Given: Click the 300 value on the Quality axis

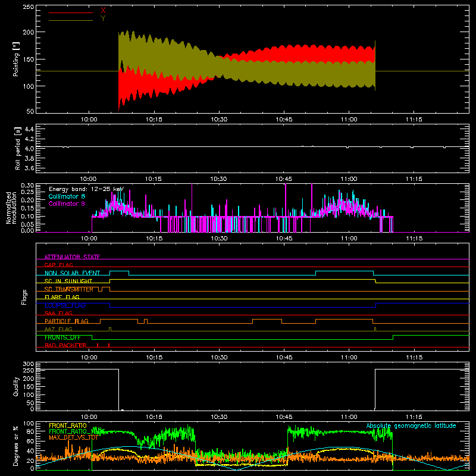Looking at the screenshot, I should pos(29,364).
